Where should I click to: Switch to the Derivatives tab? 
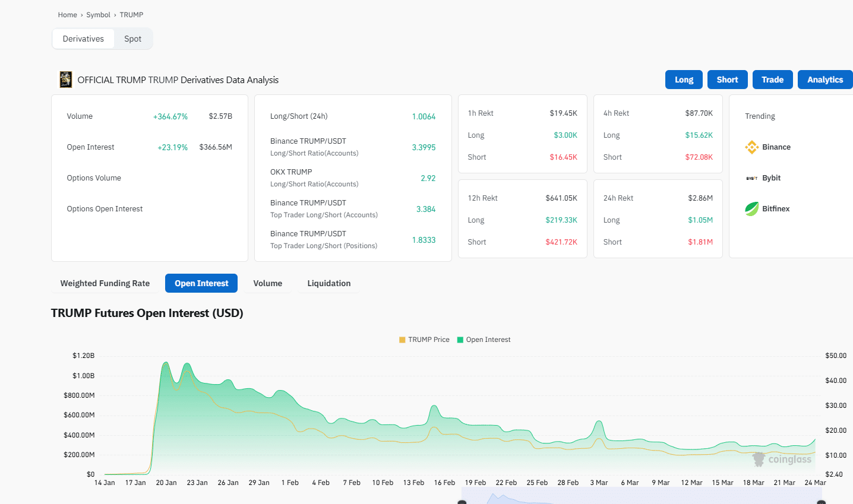pyautogui.click(x=83, y=39)
